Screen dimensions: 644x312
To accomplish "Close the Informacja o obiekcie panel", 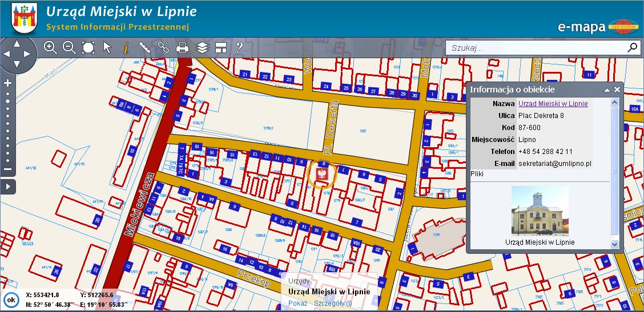I will [617, 90].
